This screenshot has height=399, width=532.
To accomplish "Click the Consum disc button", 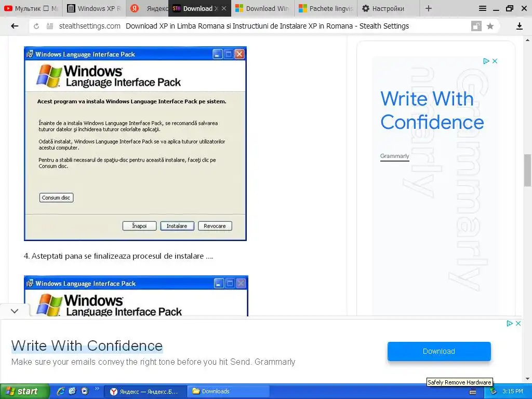I will [56, 197].
